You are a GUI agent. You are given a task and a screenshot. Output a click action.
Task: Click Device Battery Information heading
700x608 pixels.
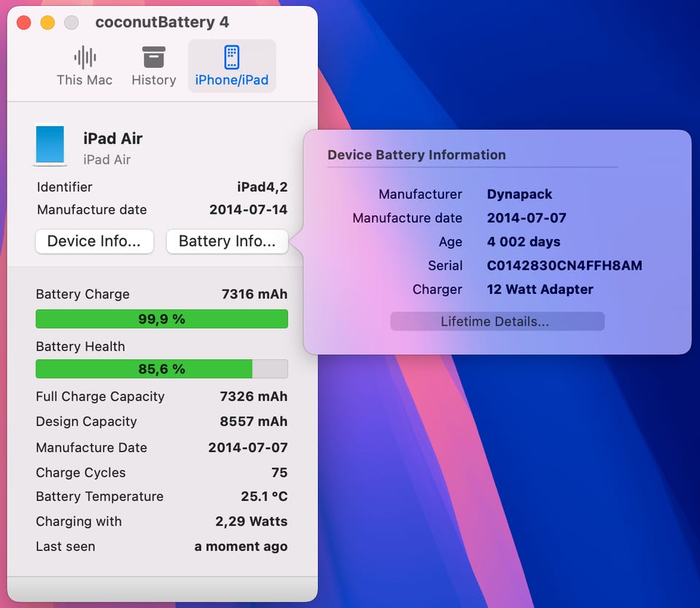416,155
